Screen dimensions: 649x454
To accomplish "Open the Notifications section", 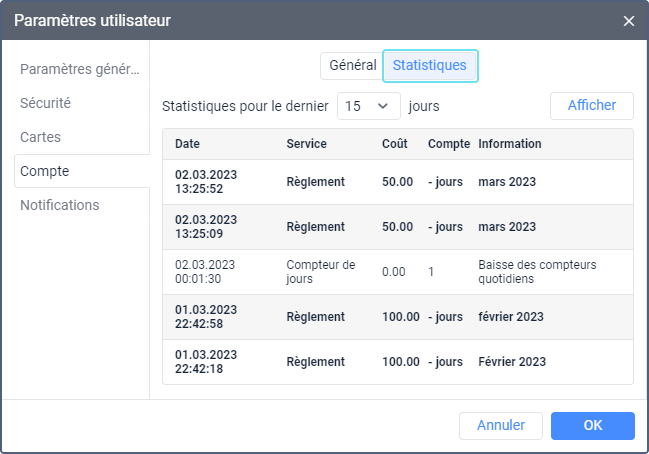I will (x=60, y=205).
